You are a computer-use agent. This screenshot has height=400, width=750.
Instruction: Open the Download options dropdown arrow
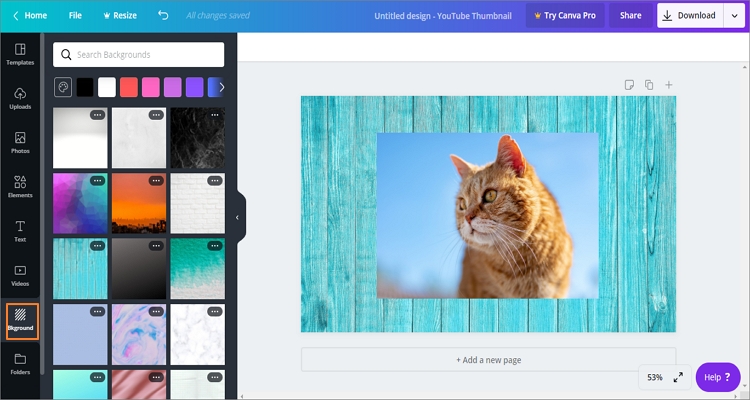coord(735,15)
